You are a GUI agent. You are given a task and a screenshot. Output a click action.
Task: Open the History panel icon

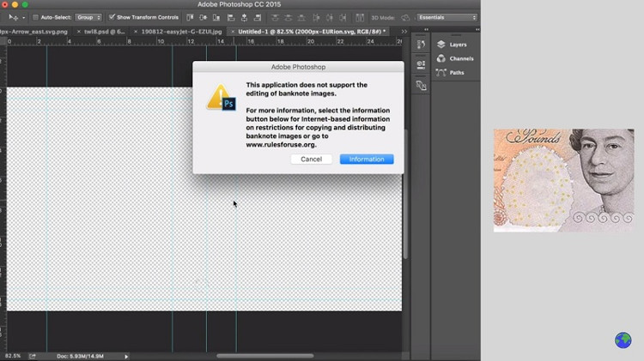pyautogui.click(x=421, y=45)
